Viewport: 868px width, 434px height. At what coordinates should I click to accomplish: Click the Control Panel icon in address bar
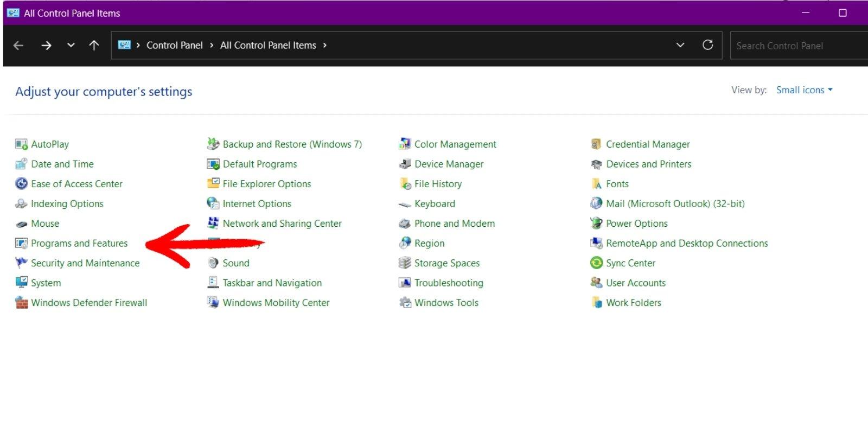point(124,45)
